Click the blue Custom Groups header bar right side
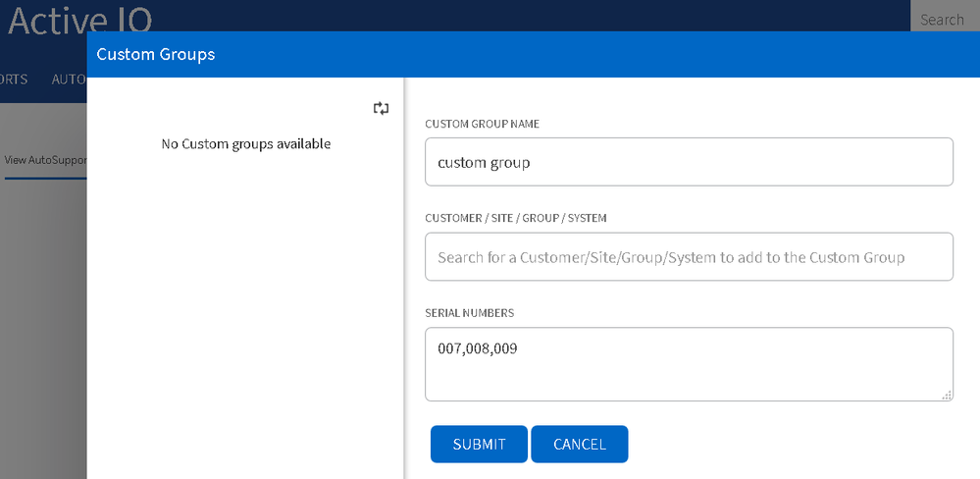The width and height of the screenshot is (980, 479). point(785,54)
